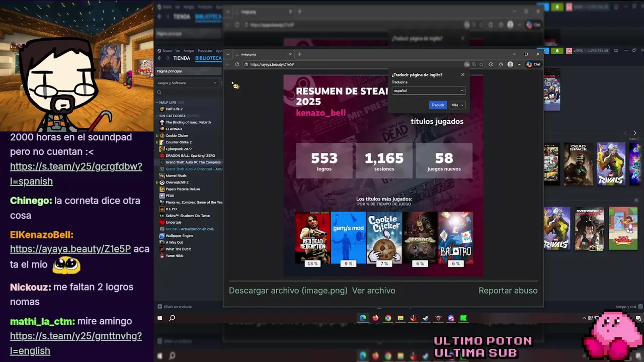
Task: Open Steam menu in Steam window
Action: click(x=167, y=51)
